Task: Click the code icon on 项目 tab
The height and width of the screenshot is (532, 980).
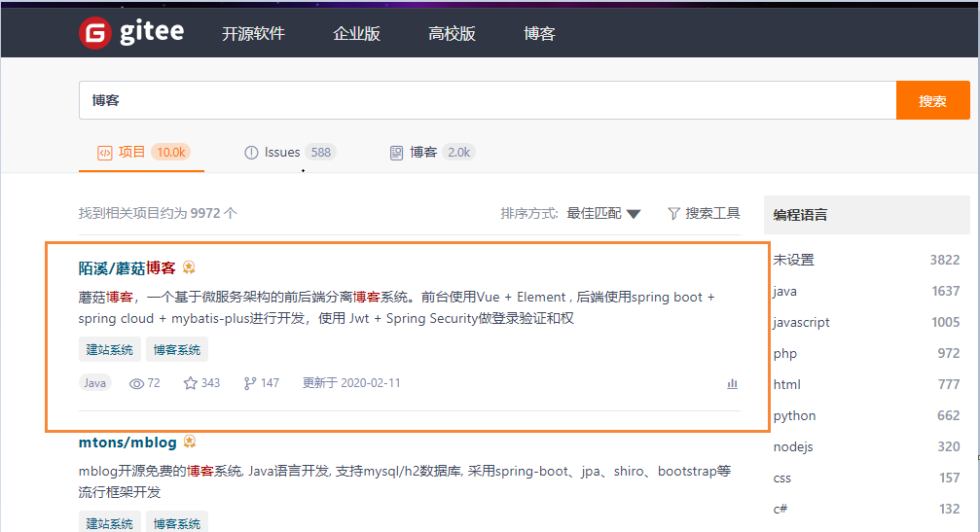Action: [104, 153]
